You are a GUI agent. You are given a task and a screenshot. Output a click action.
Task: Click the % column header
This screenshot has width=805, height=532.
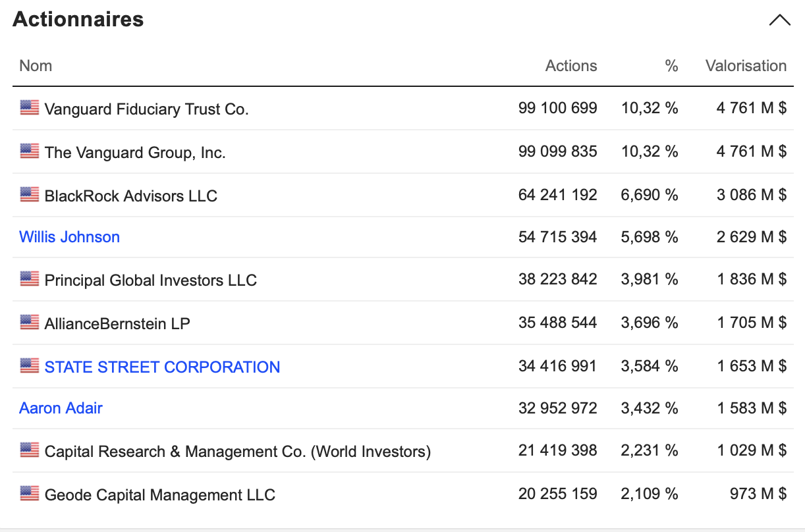671,66
